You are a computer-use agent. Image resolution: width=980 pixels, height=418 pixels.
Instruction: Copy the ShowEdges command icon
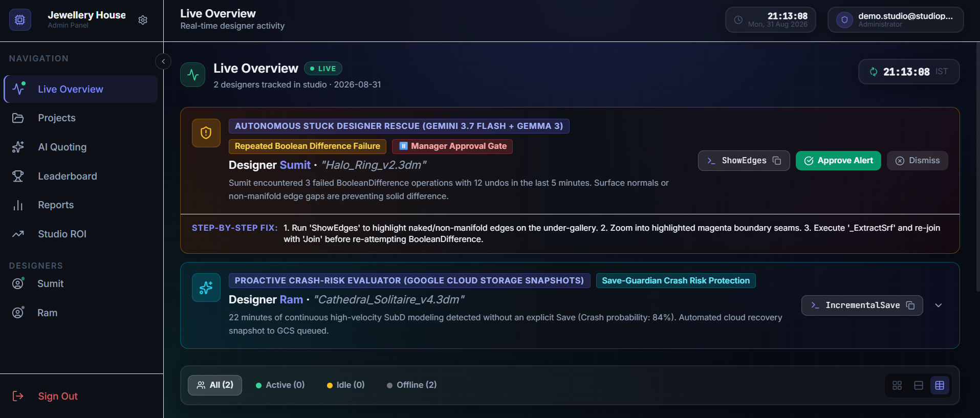(x=776, y=161)
